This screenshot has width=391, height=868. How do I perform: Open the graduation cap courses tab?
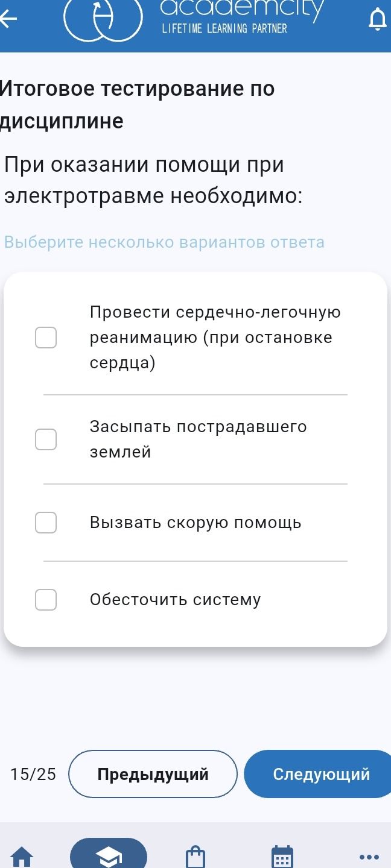109,855
